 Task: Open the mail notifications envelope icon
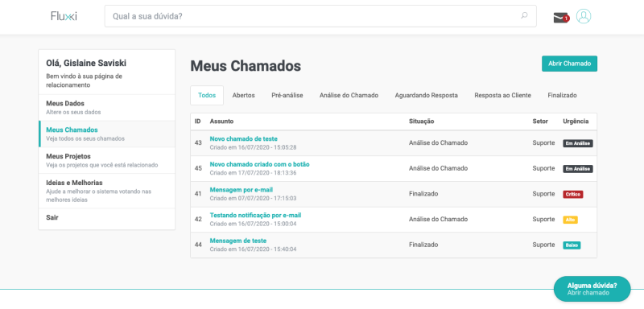tap(560, 17)
